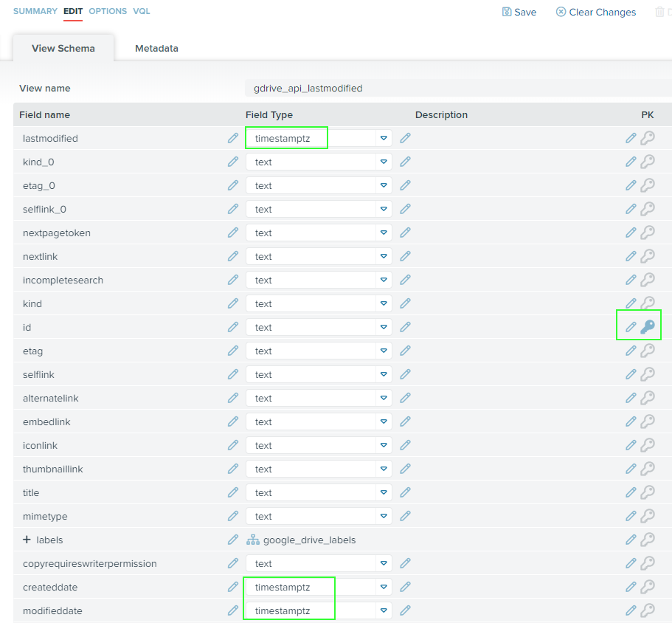This screenshot has height=623, width=672.
Task: Set kind_0 as primary key
Action: pos(648,162)
